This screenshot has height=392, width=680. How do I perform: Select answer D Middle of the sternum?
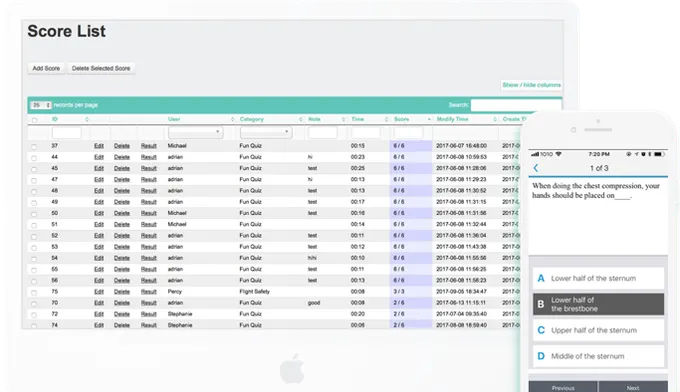[x=598, y=356]
